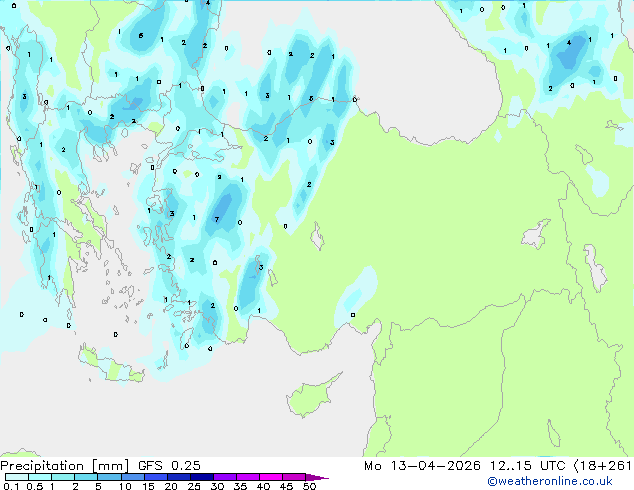Click the '12..15 UTC' time label
The height and width of the screenshot is (490, 634).
coord(527,466)
